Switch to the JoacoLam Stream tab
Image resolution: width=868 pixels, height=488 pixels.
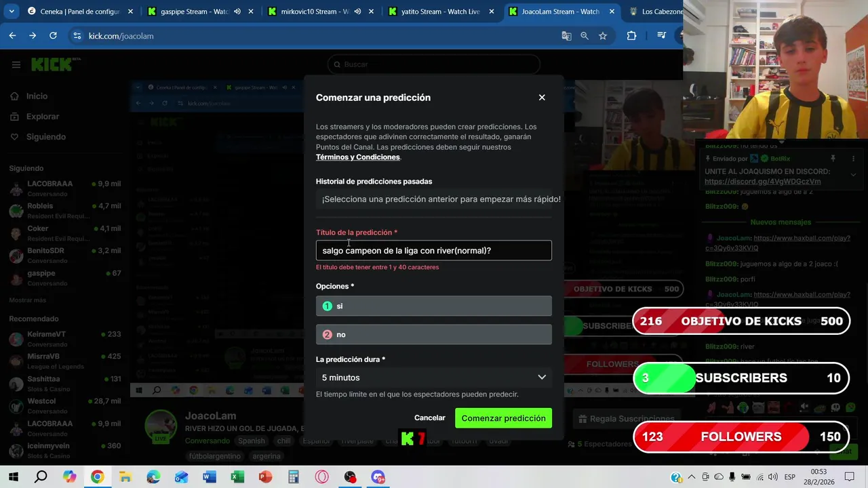560,12
